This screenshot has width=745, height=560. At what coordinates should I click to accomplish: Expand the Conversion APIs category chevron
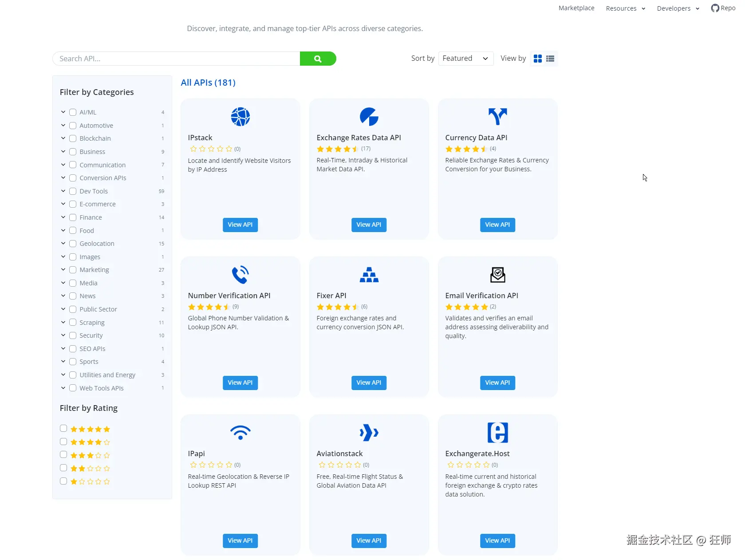pyautogui.click(x=63, y=178)
